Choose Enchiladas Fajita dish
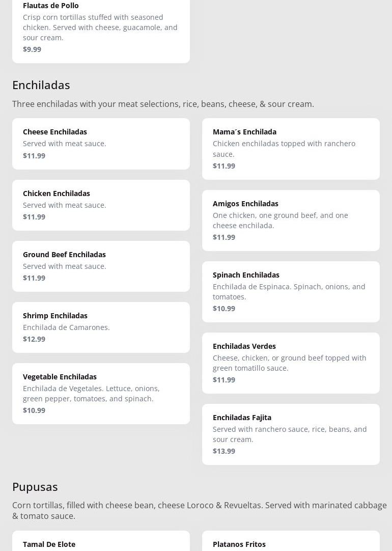This screenshot has height=551, width=392. coord(291,434)
